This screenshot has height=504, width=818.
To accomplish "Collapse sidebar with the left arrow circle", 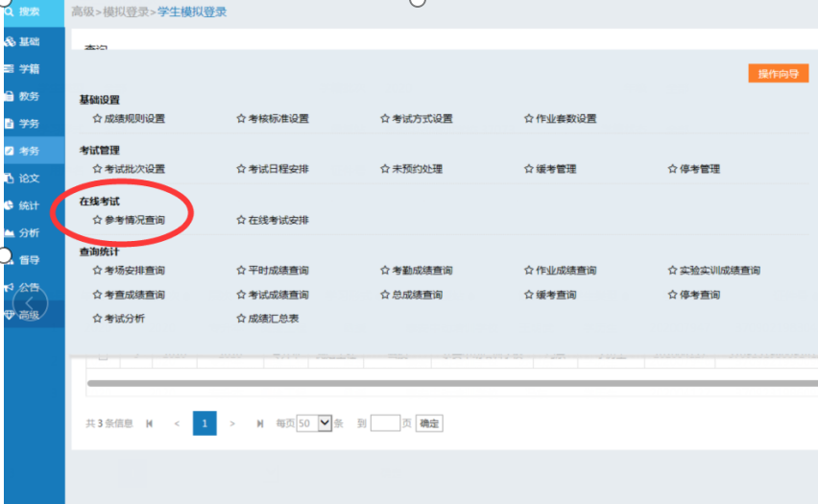I will click(x=30, y=304).
